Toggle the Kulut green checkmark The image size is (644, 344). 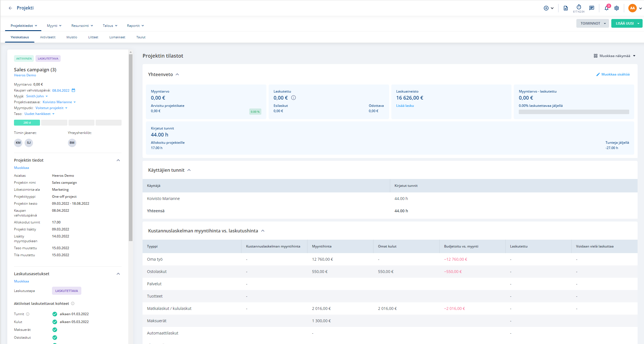55,322
